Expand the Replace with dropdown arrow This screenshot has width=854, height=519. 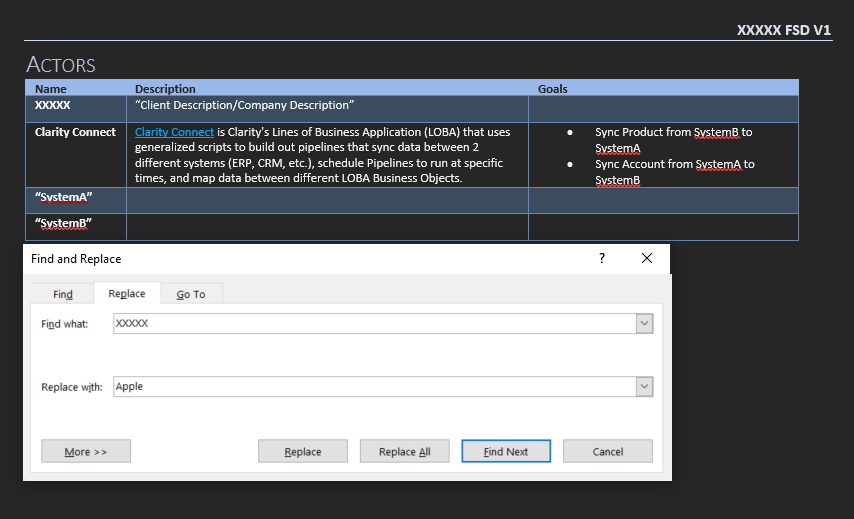coord(644,387)
